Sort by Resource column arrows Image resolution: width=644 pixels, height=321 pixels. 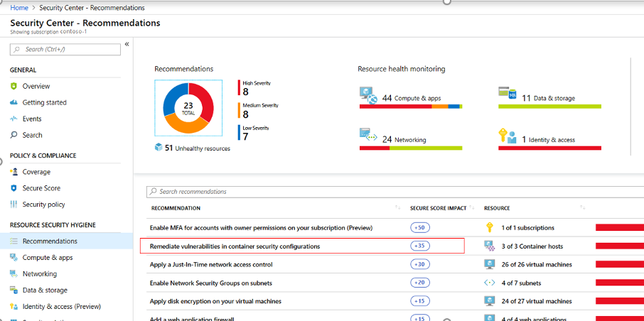pyautogui.click(x=583, y=208)
